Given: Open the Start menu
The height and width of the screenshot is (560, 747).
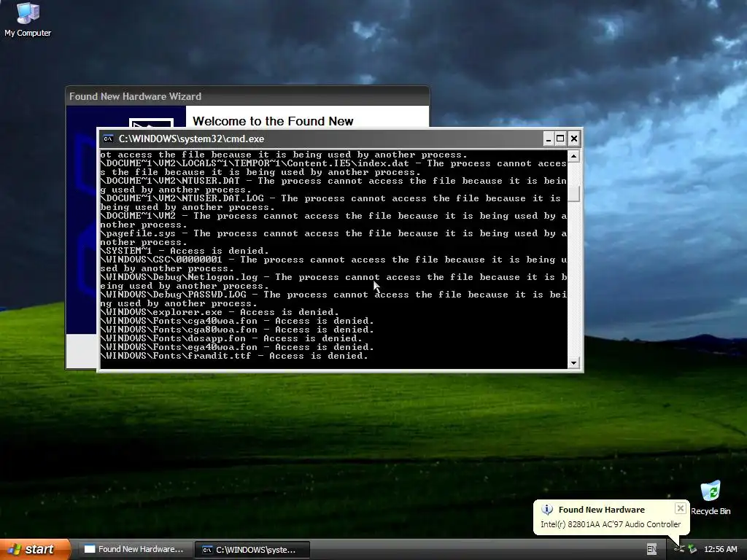Looking at the screenshot, I should pyautogui.click(x=36, y=549).
